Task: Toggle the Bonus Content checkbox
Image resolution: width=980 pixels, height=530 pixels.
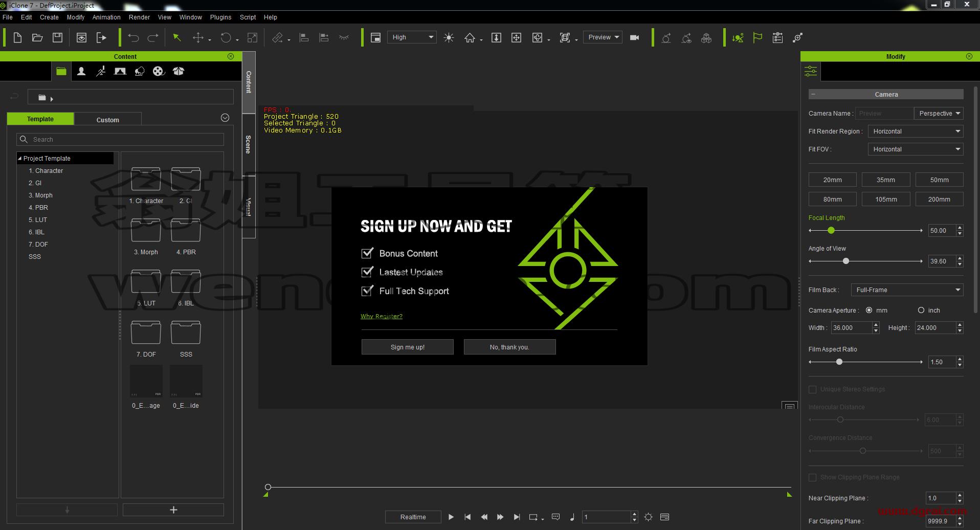Action: pos(367,253)
